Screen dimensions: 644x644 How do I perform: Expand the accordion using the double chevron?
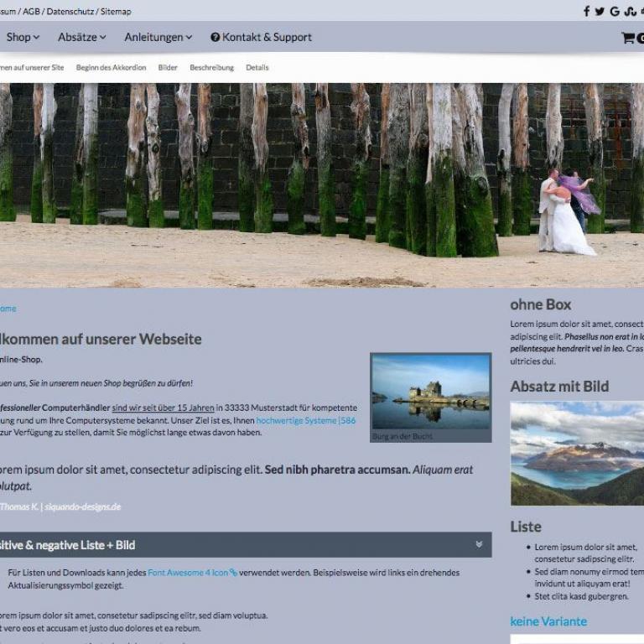(x=479, y=544)
